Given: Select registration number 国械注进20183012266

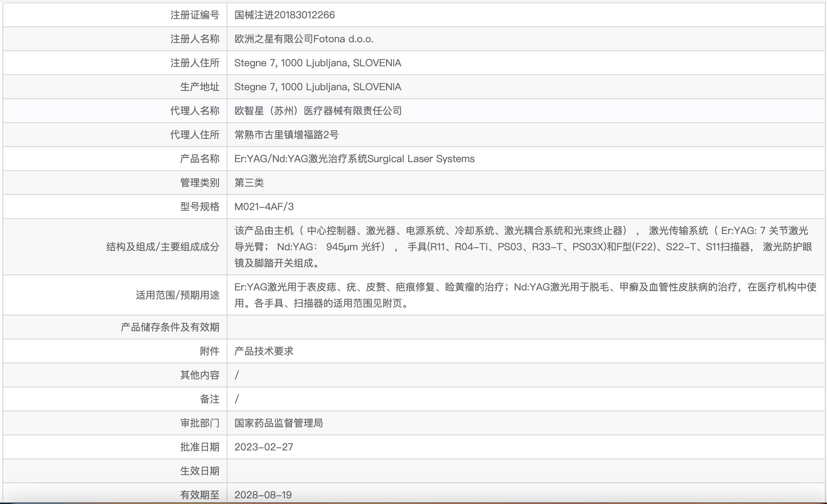Looking at the screenshot, I should coord(284,15).
